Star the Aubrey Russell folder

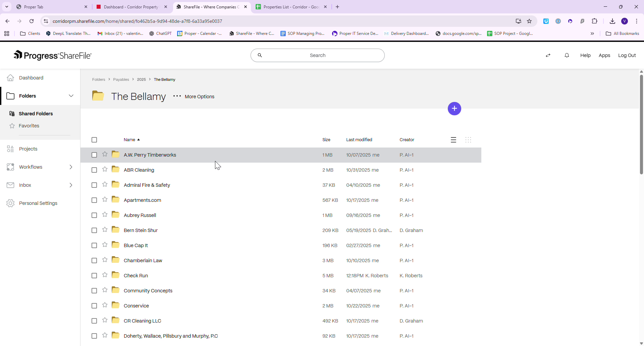(105, 215)
